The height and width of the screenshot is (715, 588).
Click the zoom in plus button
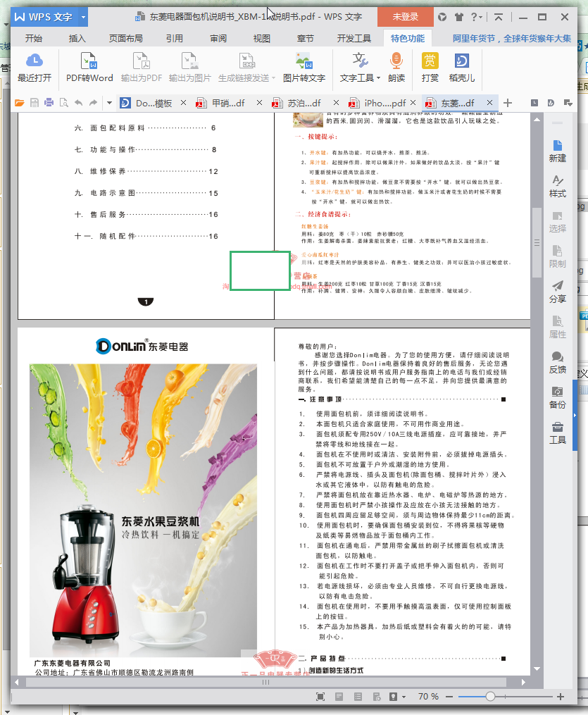561,697
